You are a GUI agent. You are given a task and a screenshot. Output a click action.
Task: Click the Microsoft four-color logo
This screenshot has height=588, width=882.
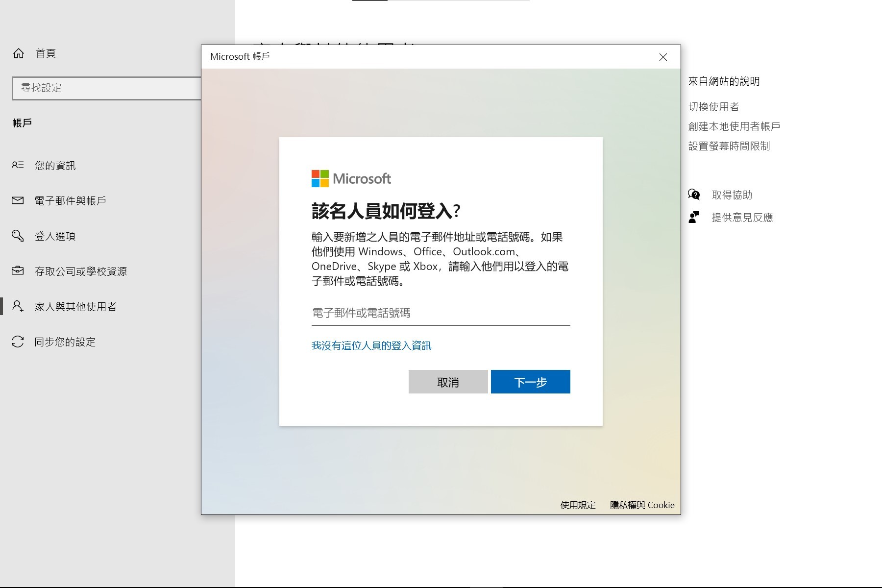[320, 179]
